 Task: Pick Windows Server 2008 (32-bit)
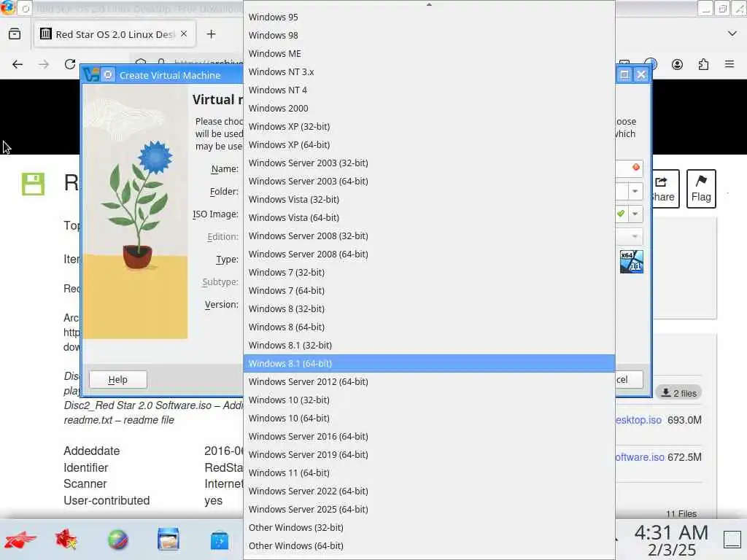pos(429,236)
